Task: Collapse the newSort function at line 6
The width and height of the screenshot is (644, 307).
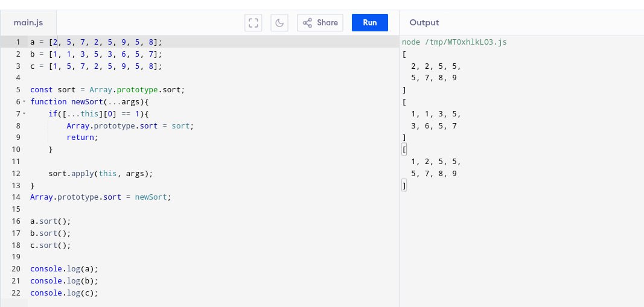Action: point(24,102)
